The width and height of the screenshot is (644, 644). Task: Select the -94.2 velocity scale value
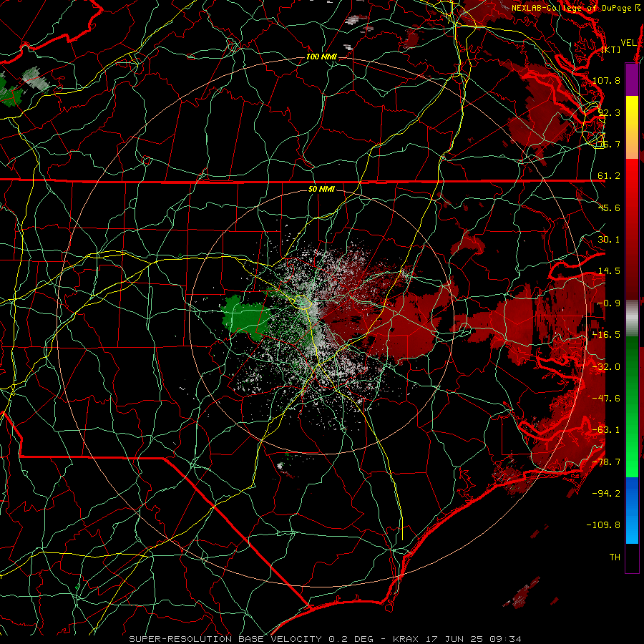(606, 493)
